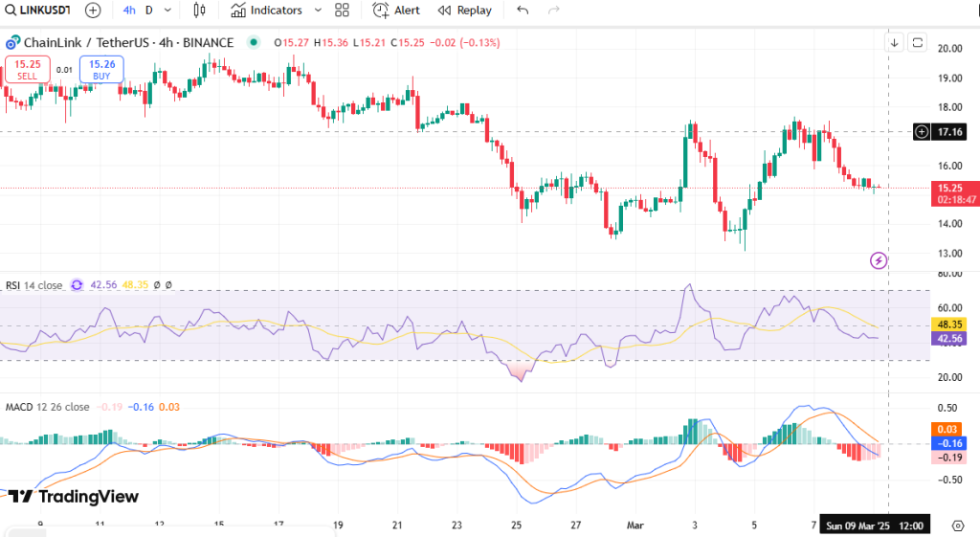Open symbol search for LINKUSDT
980x537 pixels.
37,10
